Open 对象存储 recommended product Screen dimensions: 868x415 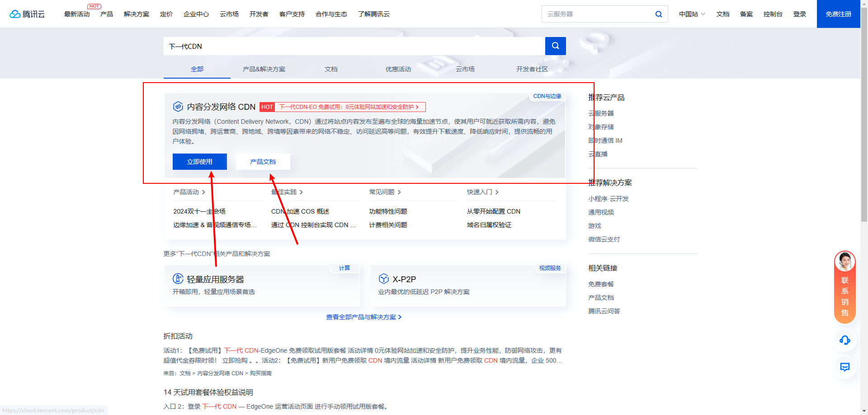pos(601,127)
